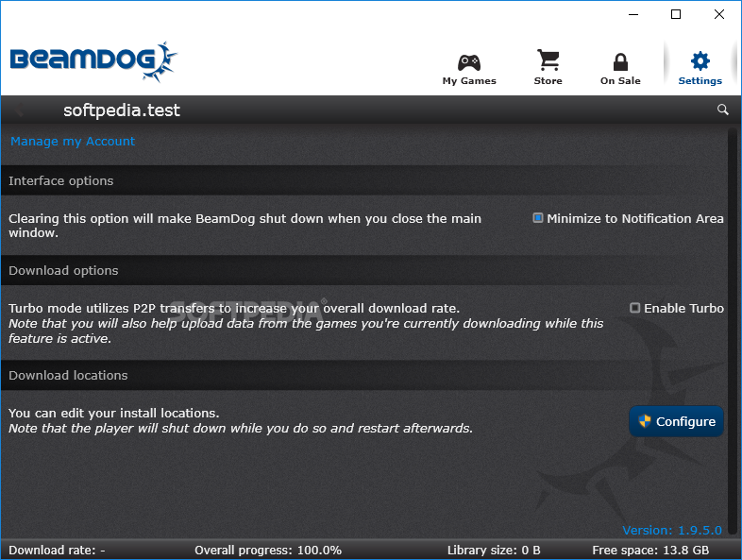Close the Beamdog window
Viewport: 742px width, 560px height.
(718, 15)
